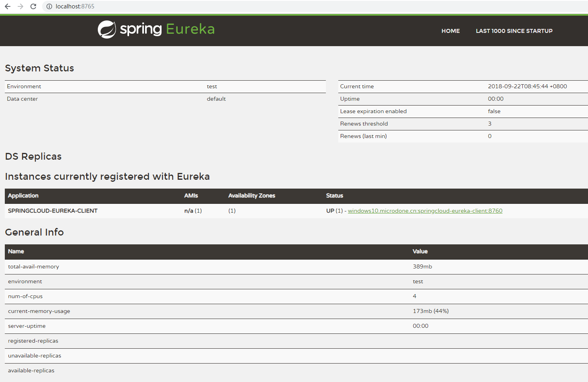The image size is (588, 382).
Task: Select the current-memory-usage row name
Action: pyautogui.click(x=39, y=311)
